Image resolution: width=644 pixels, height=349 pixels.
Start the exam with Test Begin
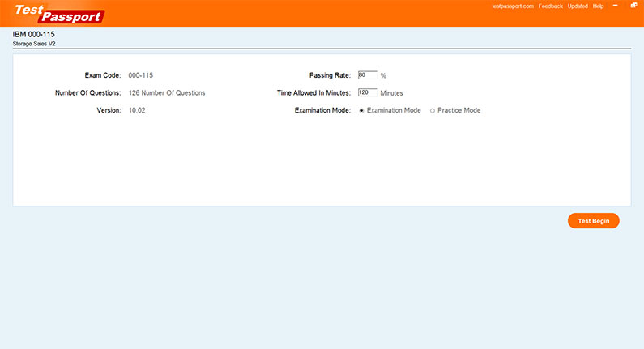tap(594, 221)
